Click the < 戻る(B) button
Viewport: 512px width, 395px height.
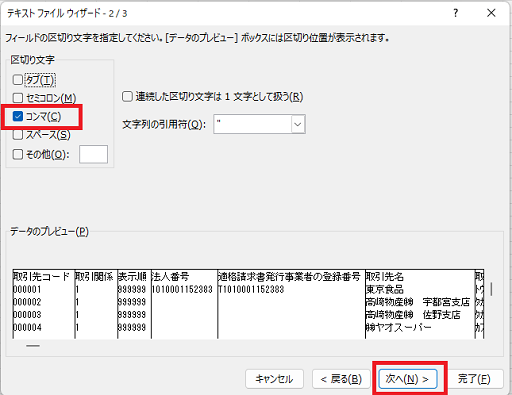point(341,379)
